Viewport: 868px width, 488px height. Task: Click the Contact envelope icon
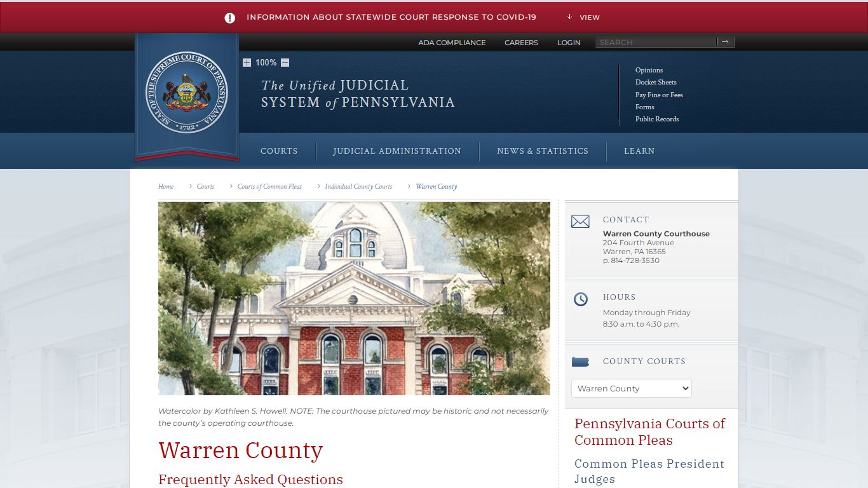(580, 222)
